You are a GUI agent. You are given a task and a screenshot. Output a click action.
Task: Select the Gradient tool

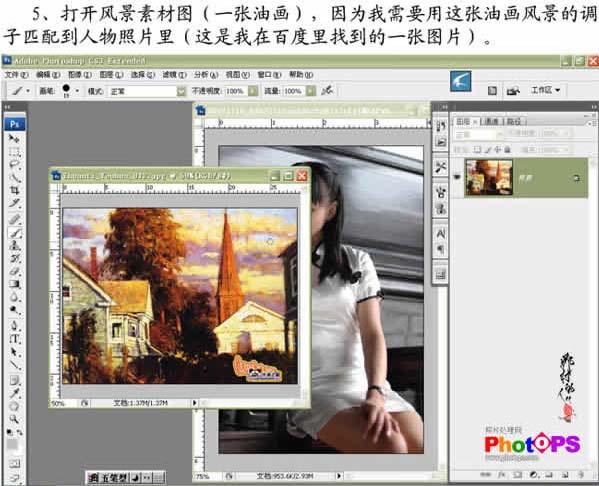14,284
